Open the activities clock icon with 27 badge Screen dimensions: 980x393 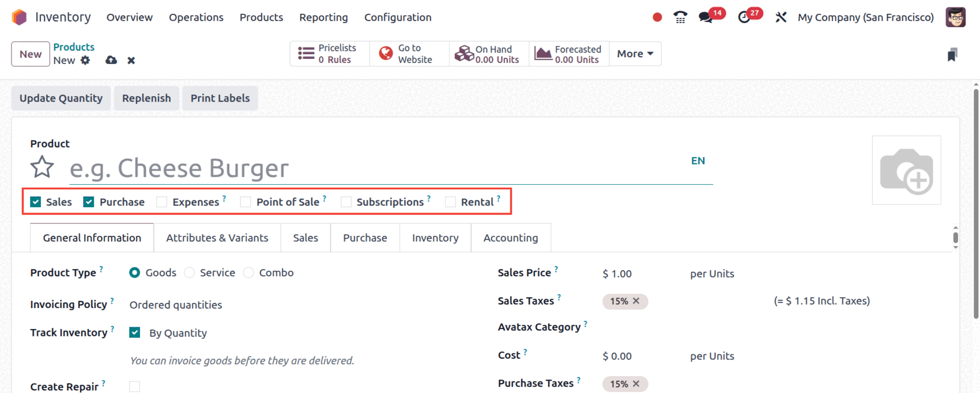pyautogui.click(x=744, y=17)
